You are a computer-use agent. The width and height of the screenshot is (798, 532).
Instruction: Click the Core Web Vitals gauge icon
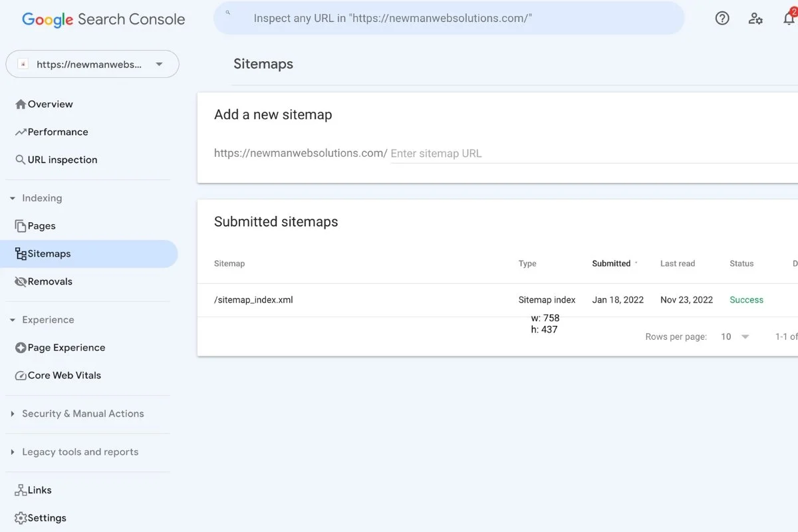coord(21,376)
